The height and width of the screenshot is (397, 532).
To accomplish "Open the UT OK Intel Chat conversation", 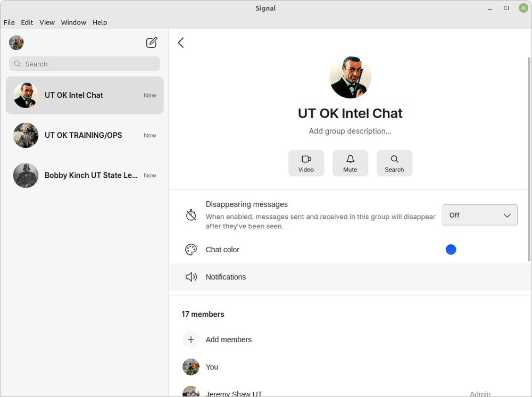I will point(85,95).
